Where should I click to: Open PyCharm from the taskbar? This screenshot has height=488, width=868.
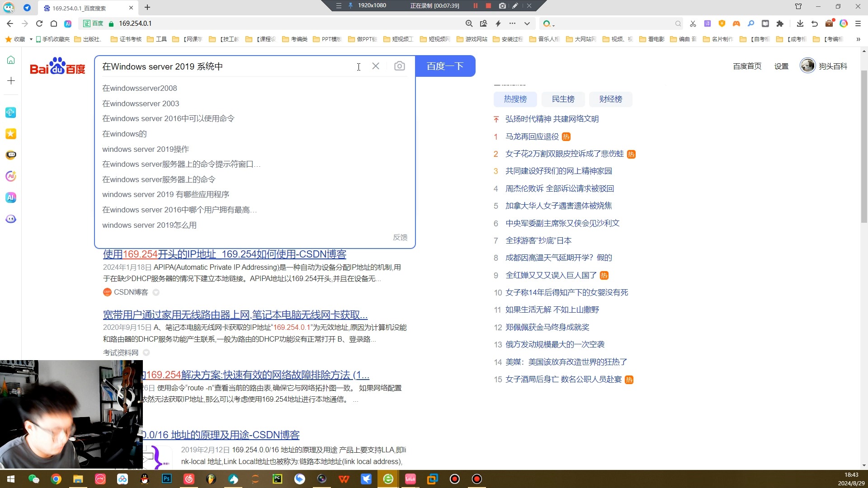(x=278, y=479)
